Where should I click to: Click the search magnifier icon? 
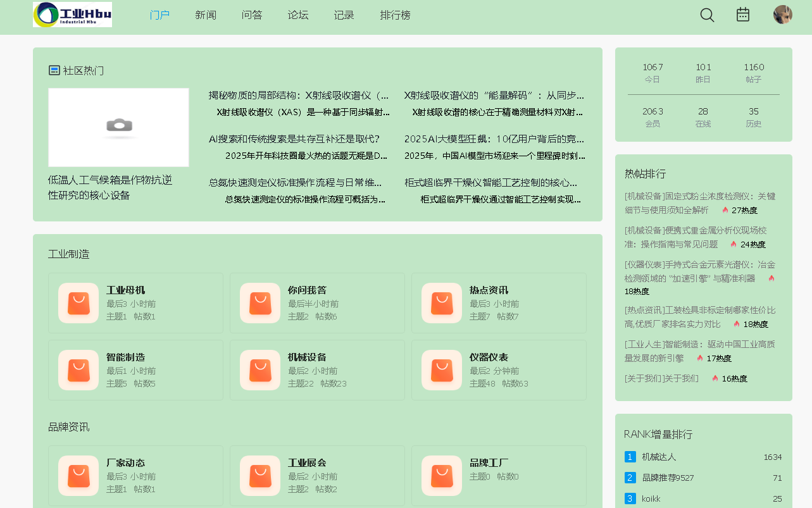[x=707, y=15]
